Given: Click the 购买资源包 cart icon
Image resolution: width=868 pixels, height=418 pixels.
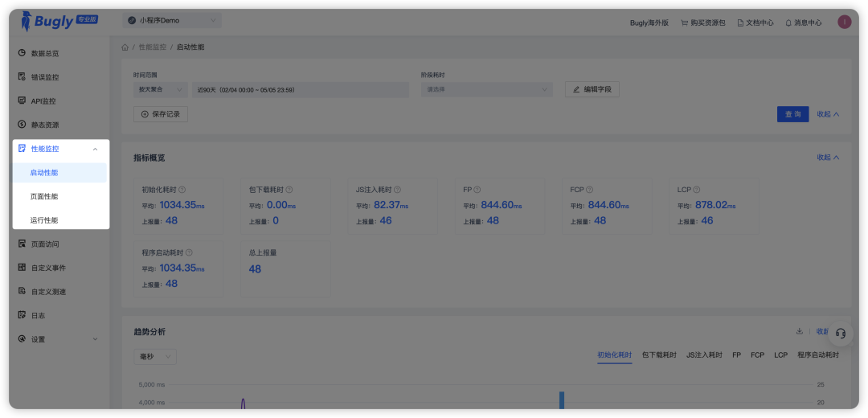Looking at the screenshot, I should pyautogui.click(x=685, y=23).
